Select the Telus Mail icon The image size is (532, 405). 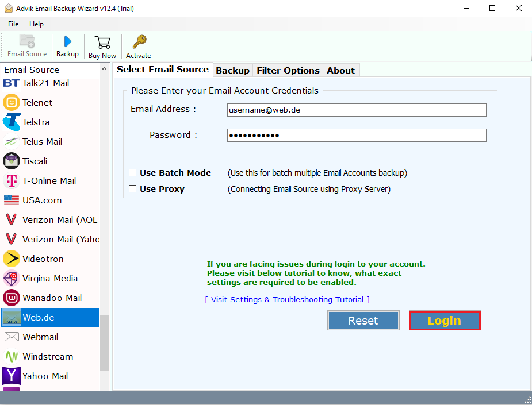[x=11, y=142]
